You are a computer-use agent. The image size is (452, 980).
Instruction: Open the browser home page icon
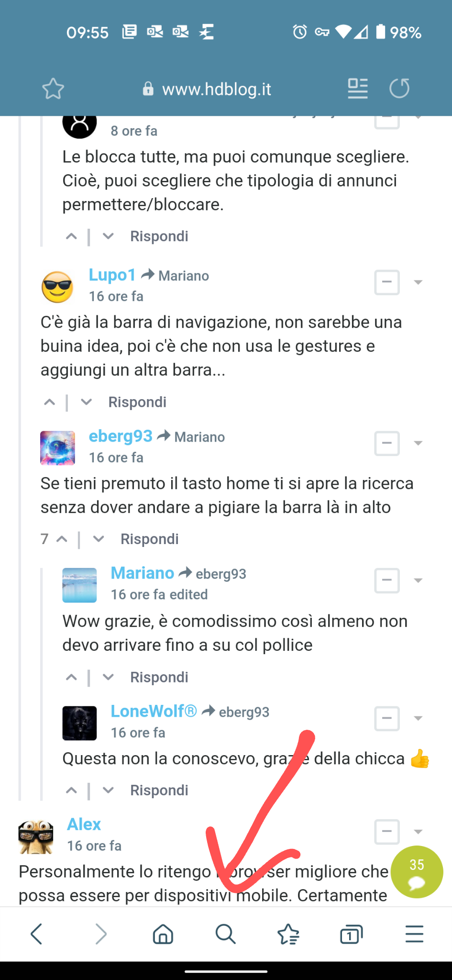(x=163, y=934)
